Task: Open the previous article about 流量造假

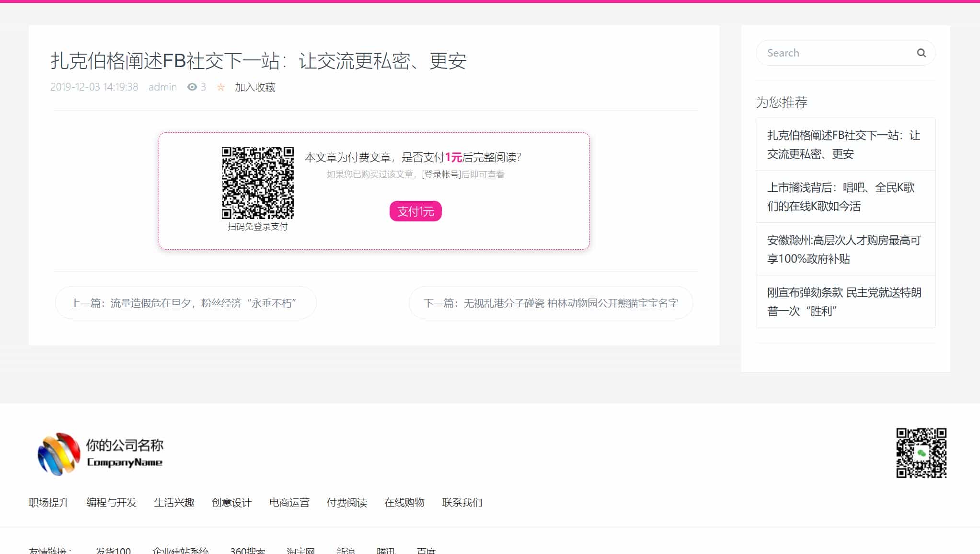Action: point(185,302)
